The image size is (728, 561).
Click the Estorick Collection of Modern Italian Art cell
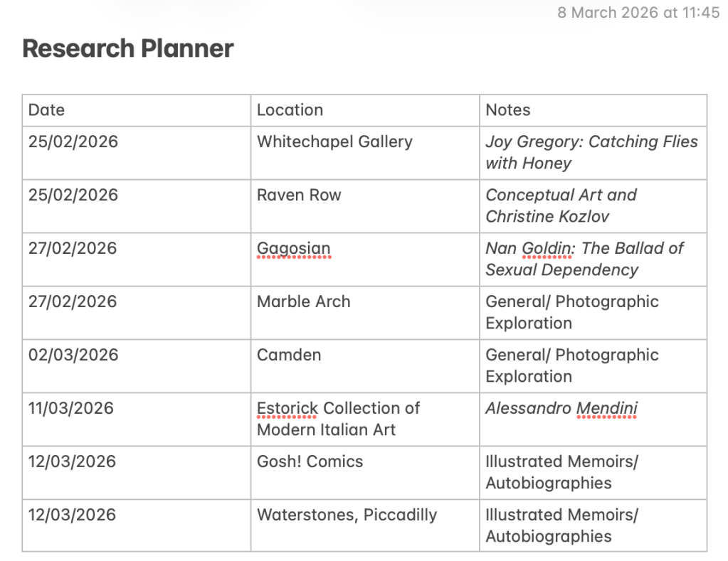tap(338, 419)
